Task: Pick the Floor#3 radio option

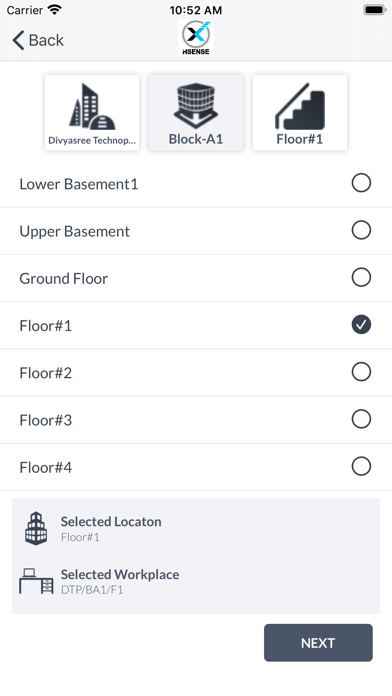Action: 361,419
